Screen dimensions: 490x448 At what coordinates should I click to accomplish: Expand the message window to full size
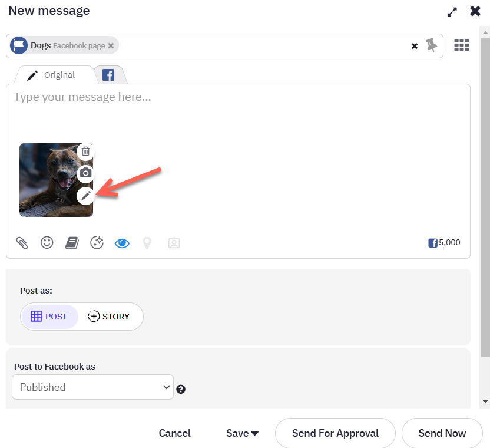click(452, 12)
